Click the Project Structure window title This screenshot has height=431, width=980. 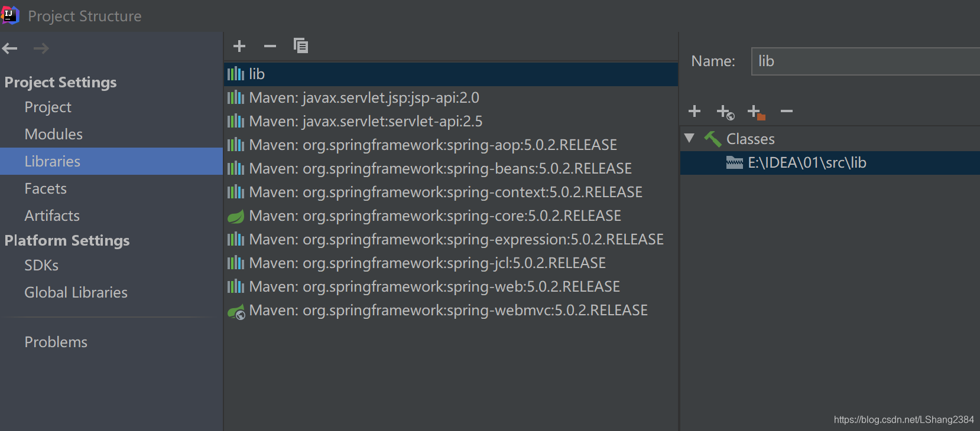point(85,16)
